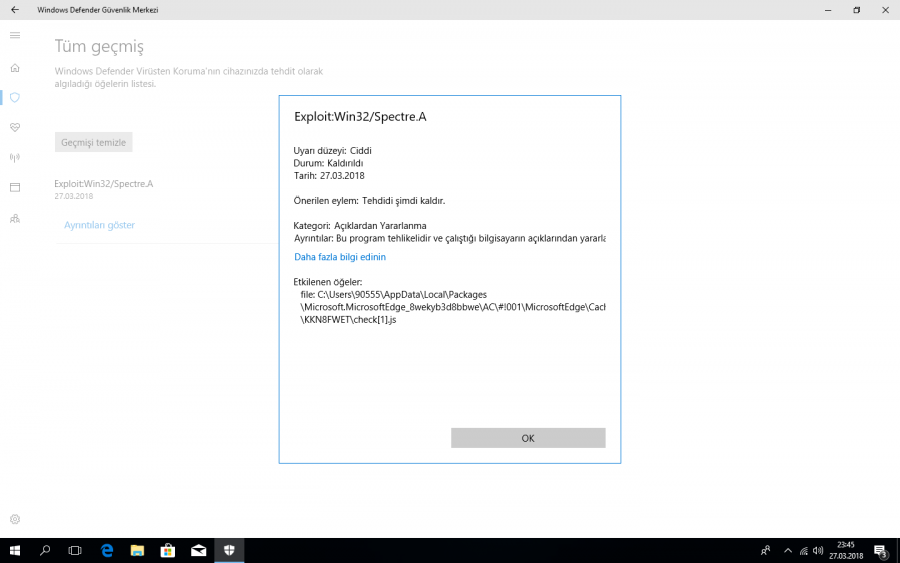Open File Explorer from the taskbar
This screenshot has height=563, width=900.
click(x=137, y=551)
